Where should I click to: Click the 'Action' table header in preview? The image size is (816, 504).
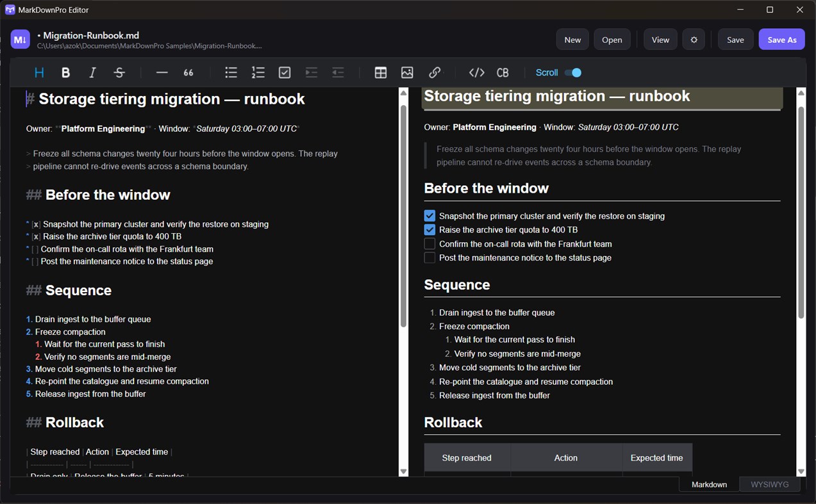[x=566, y=458]
